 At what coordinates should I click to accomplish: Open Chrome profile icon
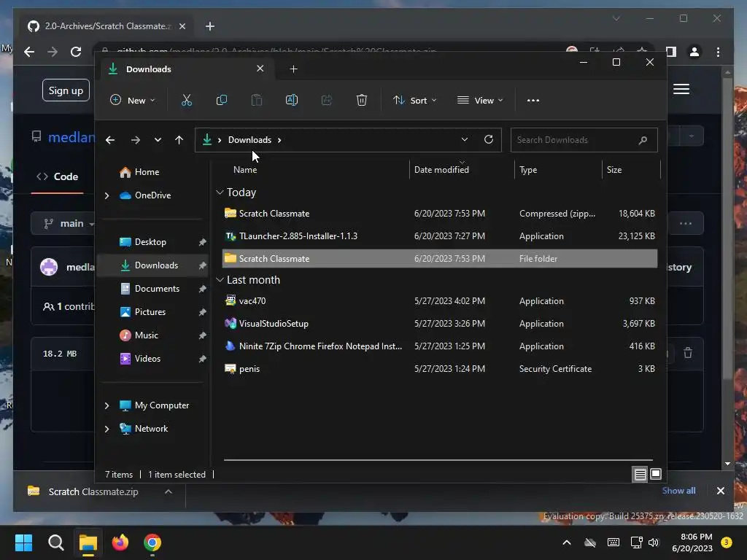[x=694, y=52]
